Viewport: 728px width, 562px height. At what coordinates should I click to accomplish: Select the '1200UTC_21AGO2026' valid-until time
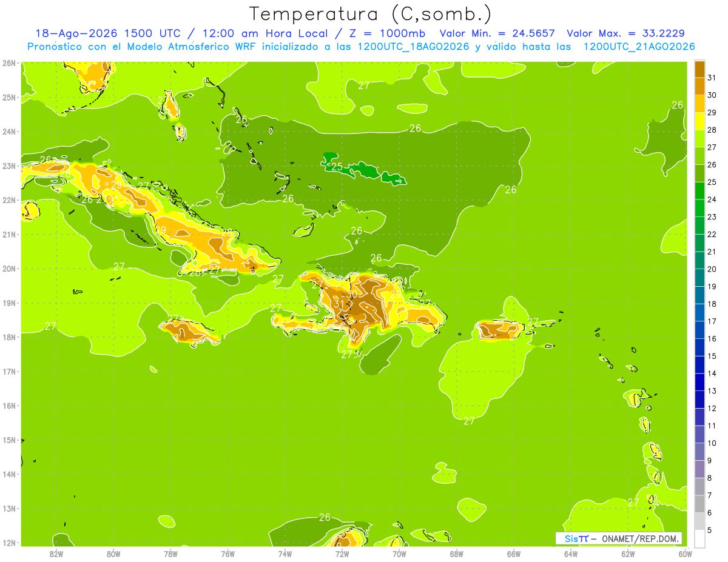pyautogui.click(x=639, y=47)
